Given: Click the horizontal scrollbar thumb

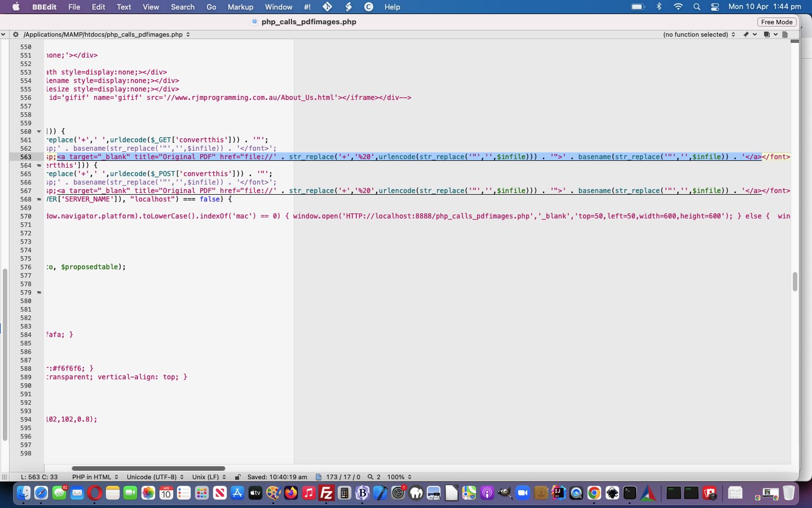Looking at the screenshot, I should (148, 468).
